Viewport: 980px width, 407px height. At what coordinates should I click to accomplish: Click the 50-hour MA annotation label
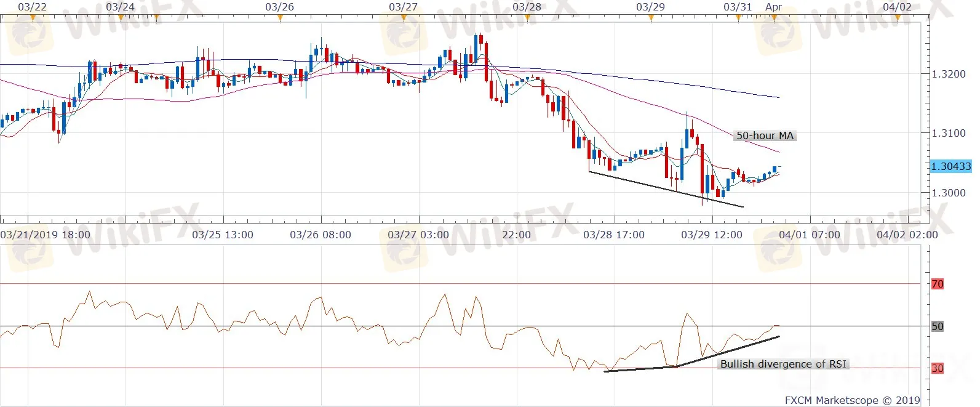point(765,135)
